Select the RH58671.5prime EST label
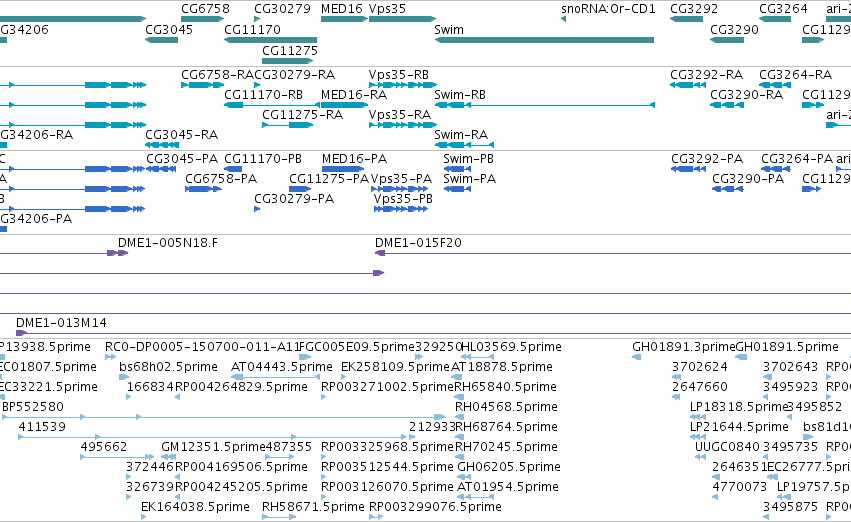 point(313,506)
